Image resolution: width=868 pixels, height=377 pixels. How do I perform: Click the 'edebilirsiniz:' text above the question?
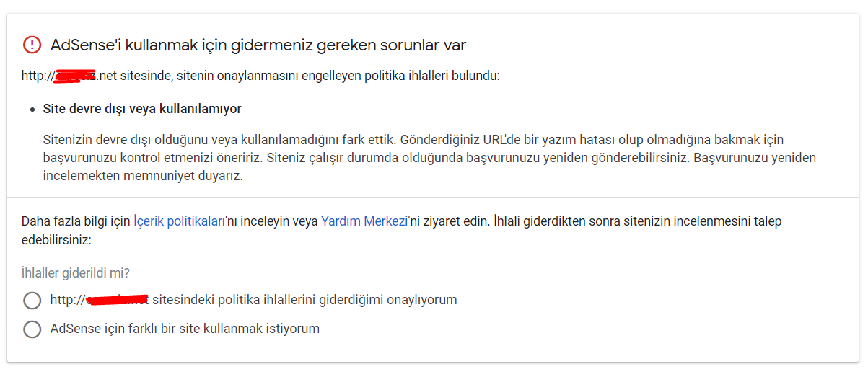(x=56, y=240)
